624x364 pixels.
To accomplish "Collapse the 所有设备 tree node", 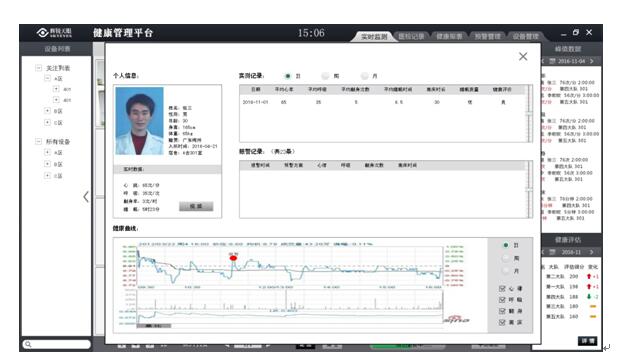I will point(38,141).
